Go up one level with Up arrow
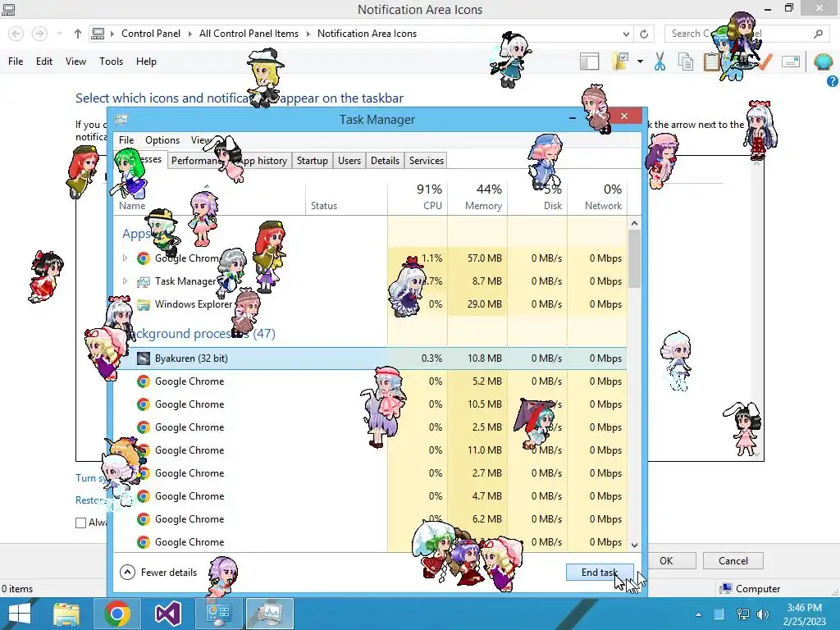 (78, 34)
